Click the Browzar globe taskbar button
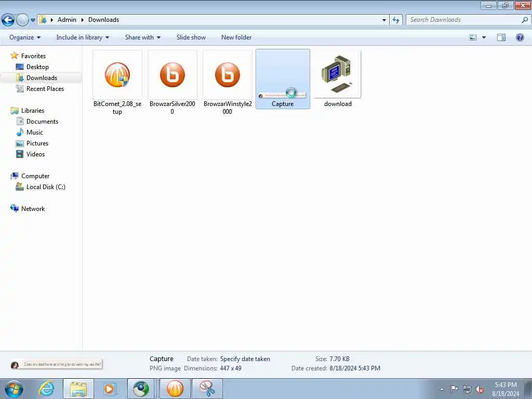532x399 pixels. tap(141, 389)
